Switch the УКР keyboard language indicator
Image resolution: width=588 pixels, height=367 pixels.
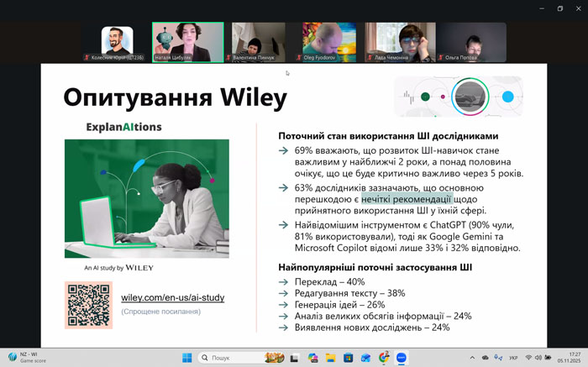click(x=512, y=358)
